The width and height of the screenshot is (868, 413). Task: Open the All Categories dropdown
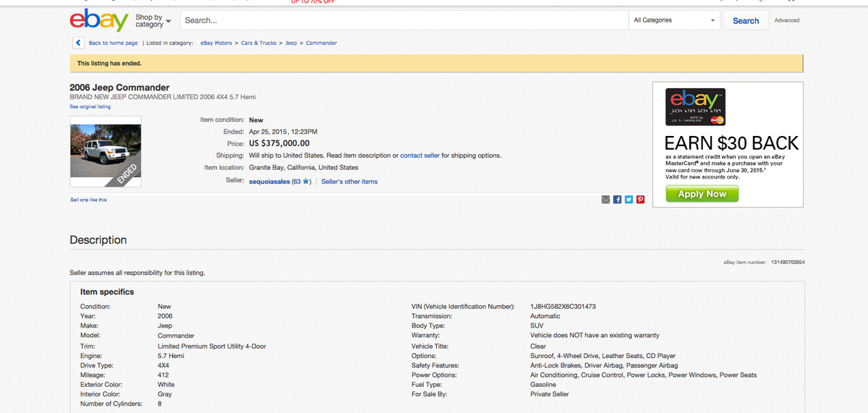pyautogui.click(x=674, y=20)
